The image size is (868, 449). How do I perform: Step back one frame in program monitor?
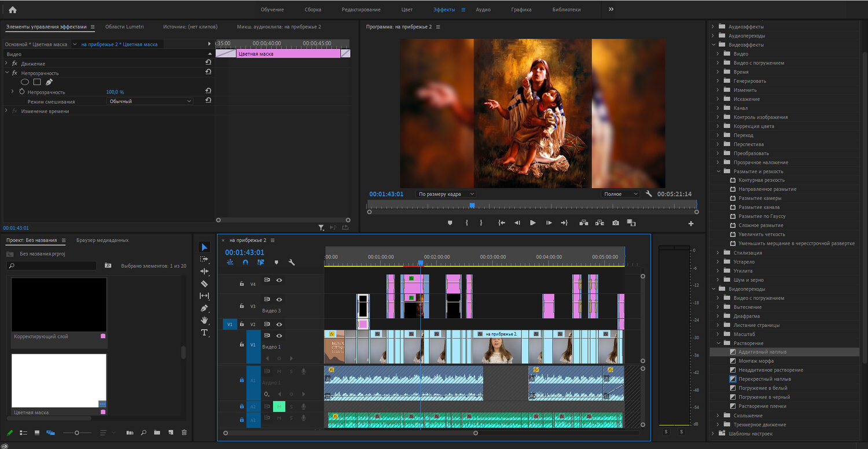tap(517, 223)
